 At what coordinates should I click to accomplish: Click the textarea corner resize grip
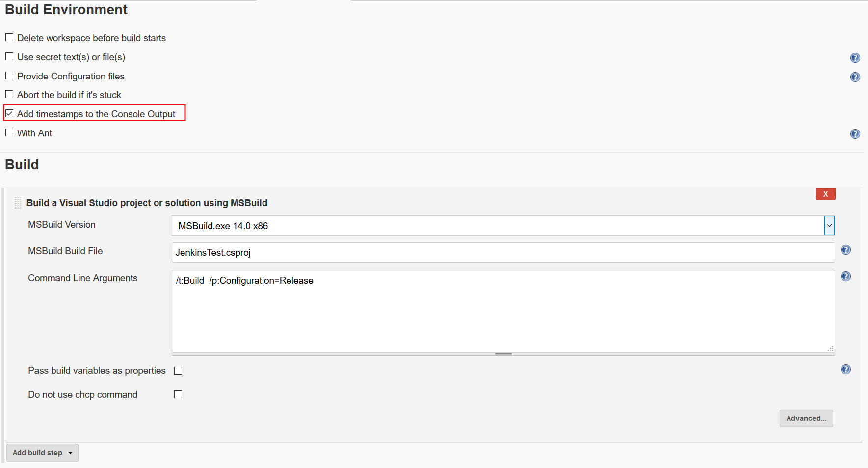[x=830, y=348]
